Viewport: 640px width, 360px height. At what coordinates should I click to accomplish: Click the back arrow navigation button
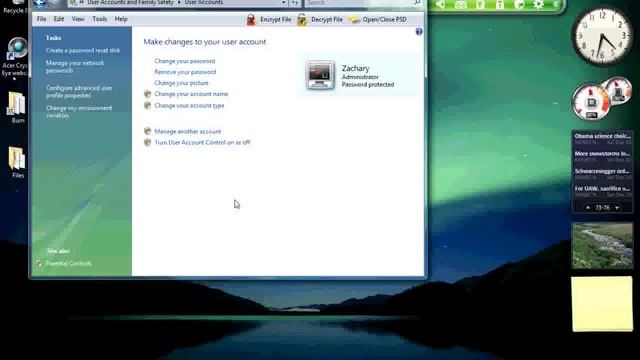click(40, 4)
